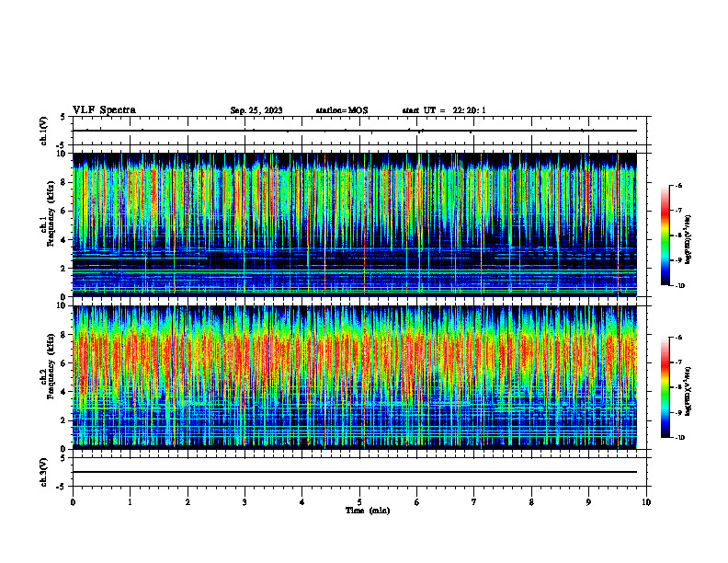Click the "ch.3(V)" voltage axis label
The width and height of the screenshot is (728, 563).
click(x=44, y=473)
